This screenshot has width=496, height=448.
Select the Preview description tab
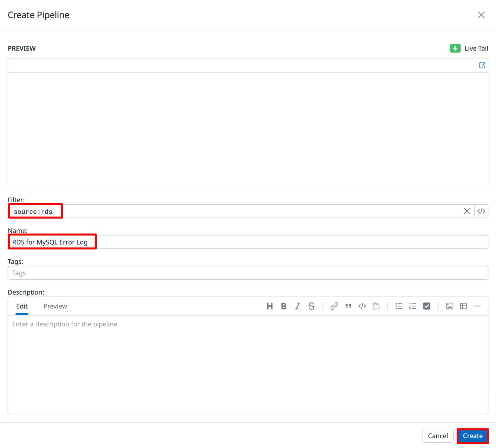pyautogui.click(x=55, y=306)
